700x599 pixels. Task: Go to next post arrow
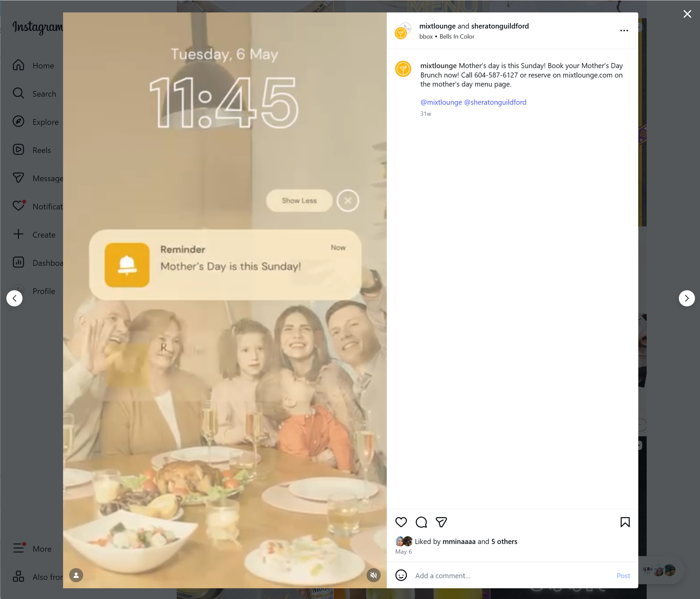coord(687,298)
